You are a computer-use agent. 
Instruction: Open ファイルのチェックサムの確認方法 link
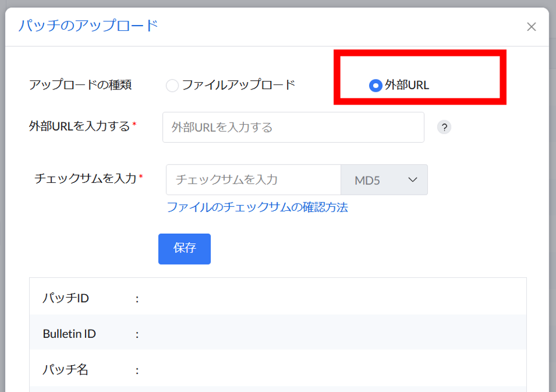(x=257, y=207)
